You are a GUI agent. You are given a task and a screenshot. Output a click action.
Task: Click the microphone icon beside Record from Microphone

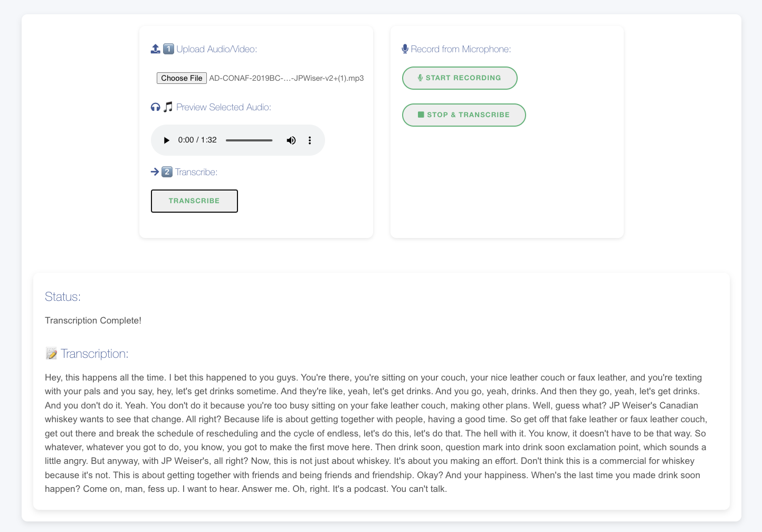click(x=405, y=49)
